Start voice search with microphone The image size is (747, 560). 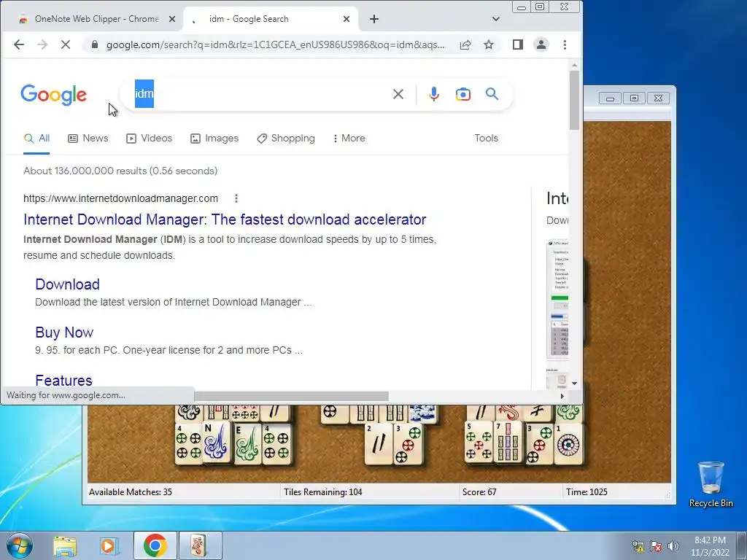point(433,94)
